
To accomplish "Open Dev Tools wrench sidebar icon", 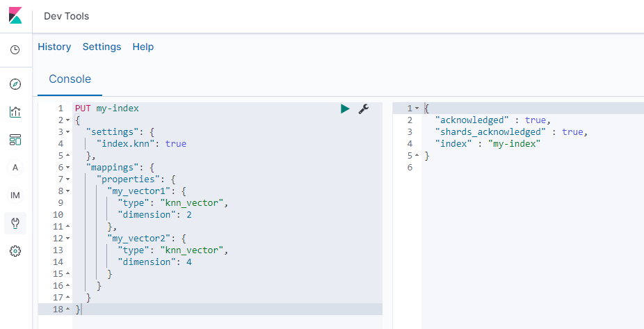I will (15, 223).
